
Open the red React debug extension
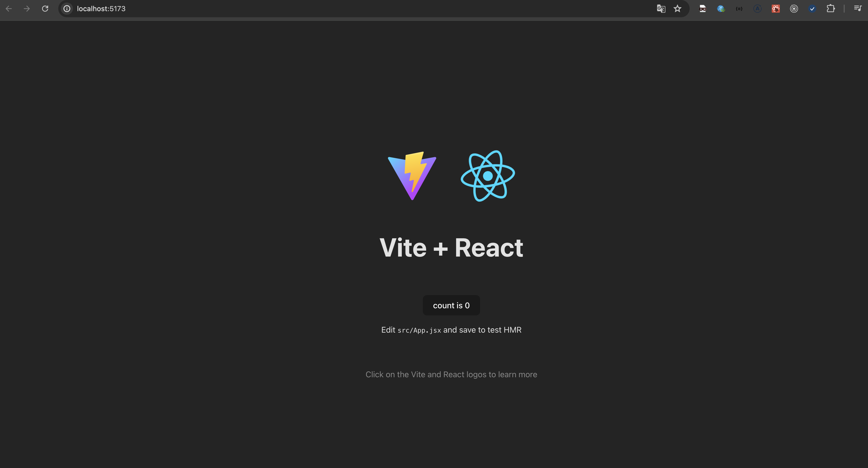point(775,9)
